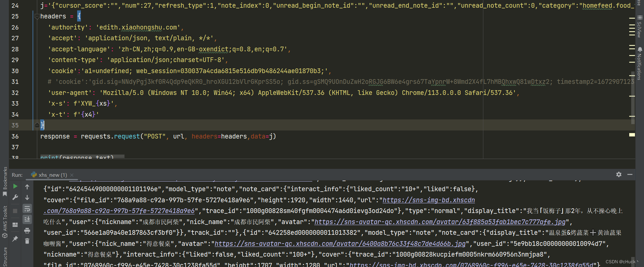Pin the Run tab with pin icon
The width and height of the screenshot is (644, 267).
coord(15,238)
